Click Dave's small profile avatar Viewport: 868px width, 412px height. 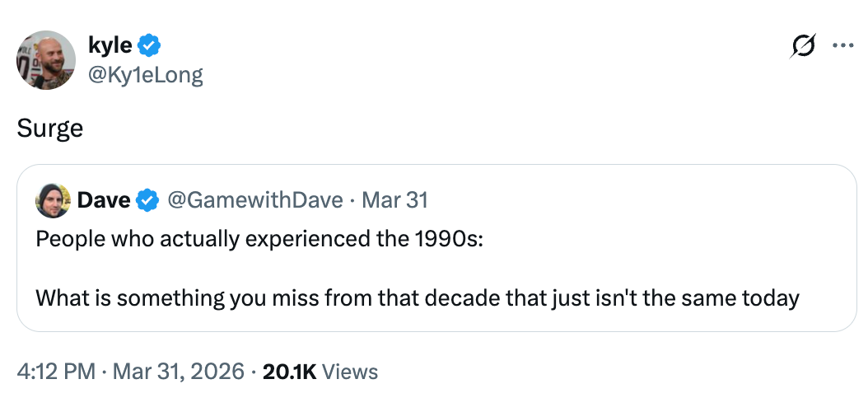(x=53, y=200)
